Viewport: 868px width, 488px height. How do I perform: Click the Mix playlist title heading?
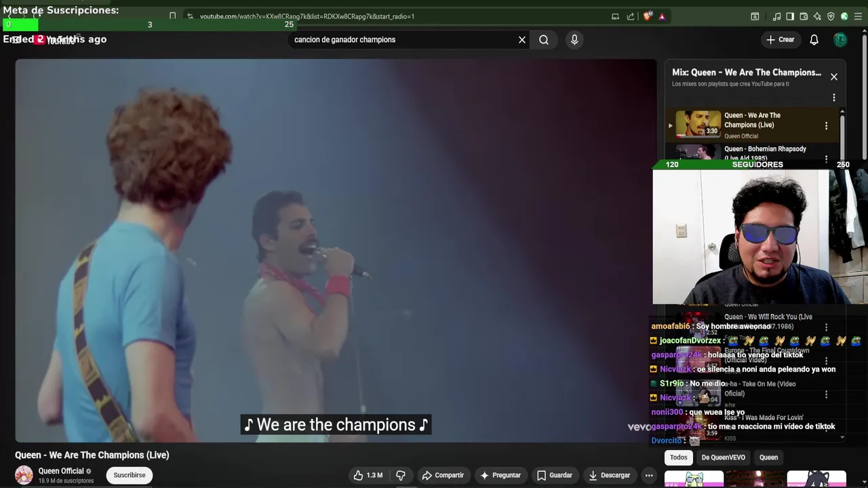coord(747,73)
